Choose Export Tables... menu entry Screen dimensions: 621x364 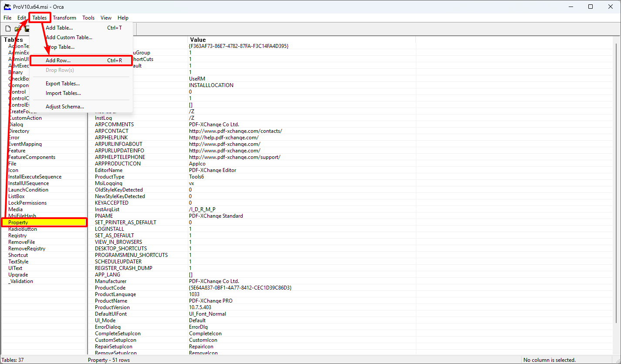pos(81,84)
